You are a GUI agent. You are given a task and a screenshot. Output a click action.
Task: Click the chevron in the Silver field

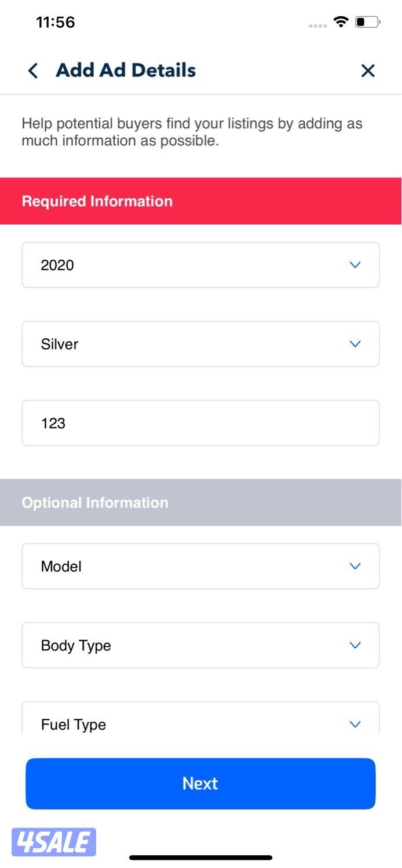point(355,344)
